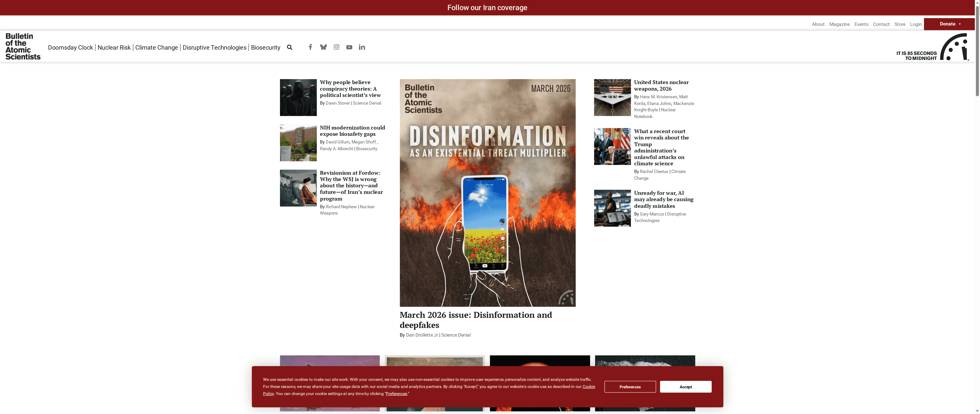
Task: Accept the cookie consent banner
Action: [685, 387]
